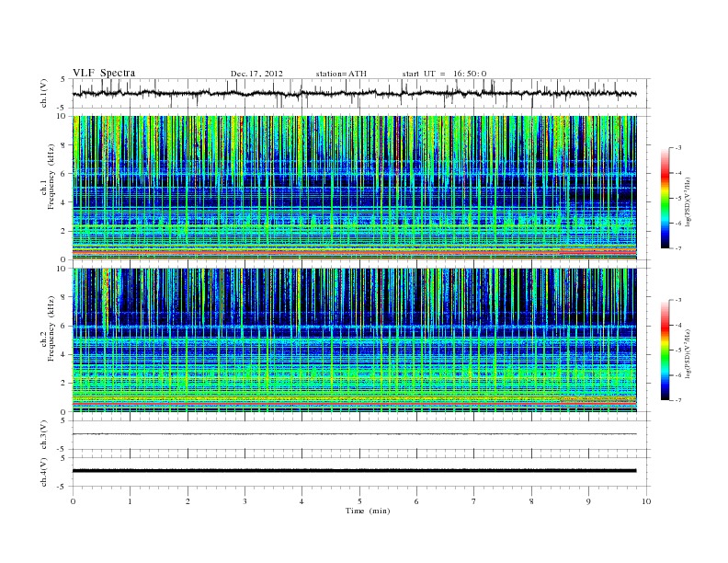Click the ch.1 colorbar 'log(PSD)(V²/Hz)' label
This screenshot has height=563, width=728.
click(688, 201)
